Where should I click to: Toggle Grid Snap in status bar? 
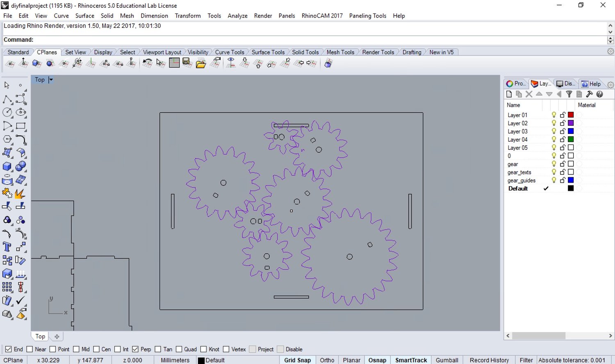298,360
